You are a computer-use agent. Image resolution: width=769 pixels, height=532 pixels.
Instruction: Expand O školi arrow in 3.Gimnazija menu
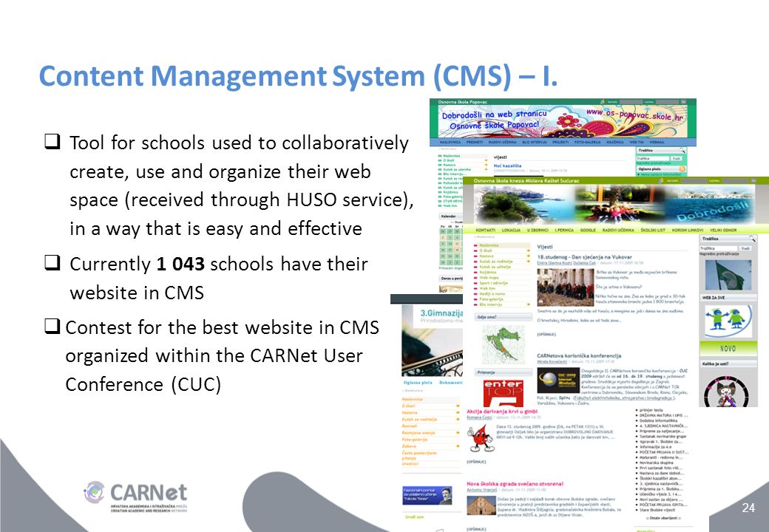[458, 406]
